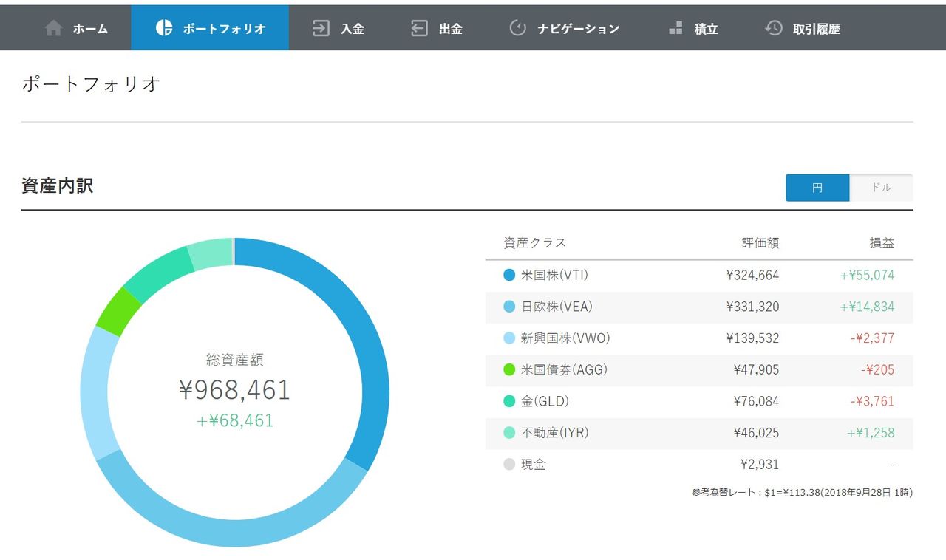Screen dimensions: 946x560
Task: Go to the 入金 tab
Action: [338, 27]
